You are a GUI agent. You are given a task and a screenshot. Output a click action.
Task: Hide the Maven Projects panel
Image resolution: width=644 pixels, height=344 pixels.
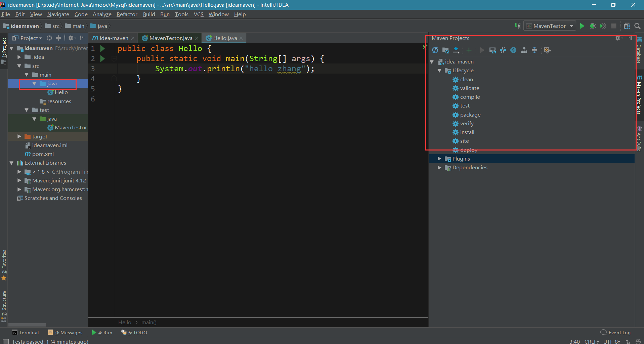[x=630, y=38]
